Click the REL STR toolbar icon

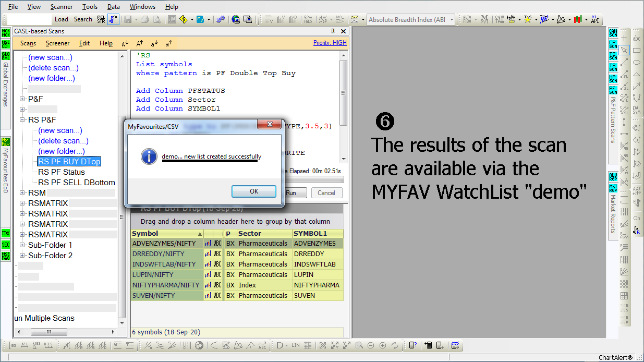pyautogui.click(x=101, y=19)
